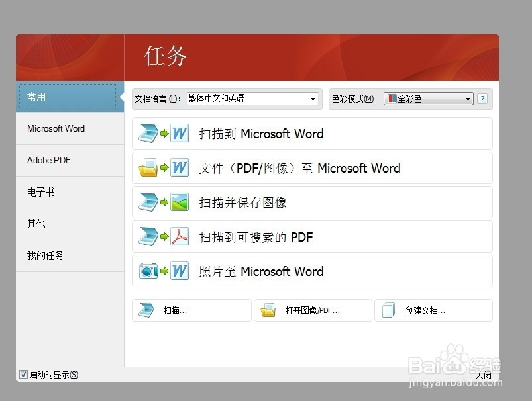This screenshot has height=401, width=532.
Task: Click green arrow in 扫描到 Microsoft Word row
Action: click(x=164, y=134)
